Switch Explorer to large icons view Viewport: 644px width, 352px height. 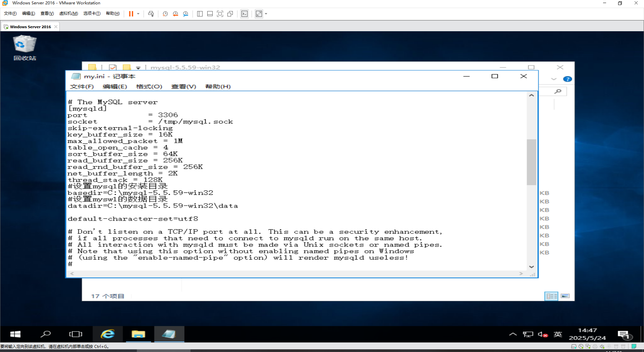pyautogui.click(x=565, y=296)
